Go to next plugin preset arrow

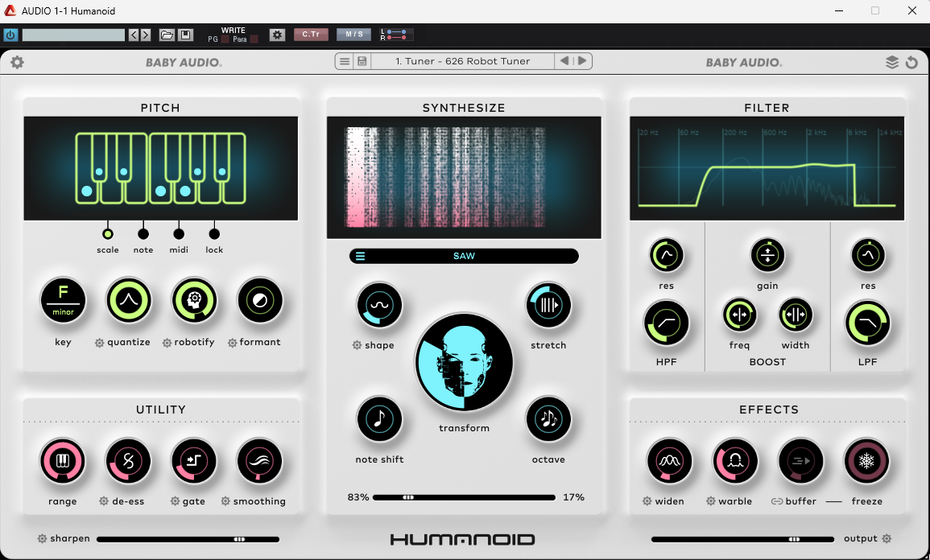[x=582, y=61]
